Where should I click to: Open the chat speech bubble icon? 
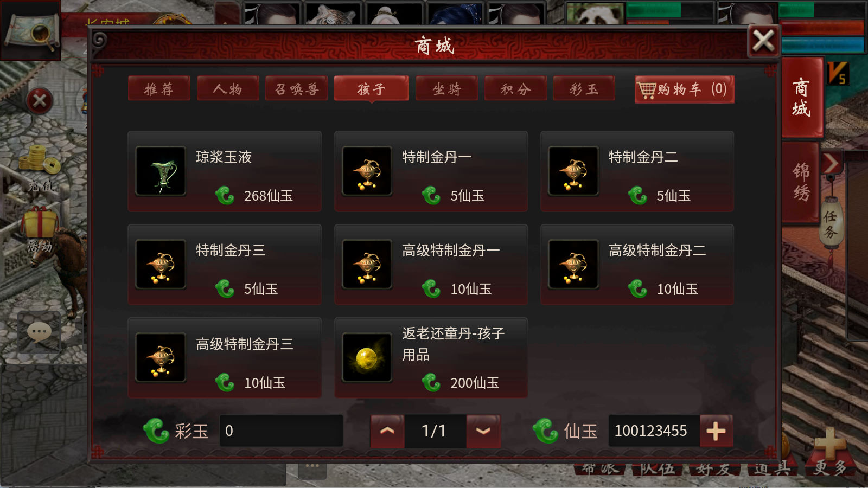tap(39, 332)
